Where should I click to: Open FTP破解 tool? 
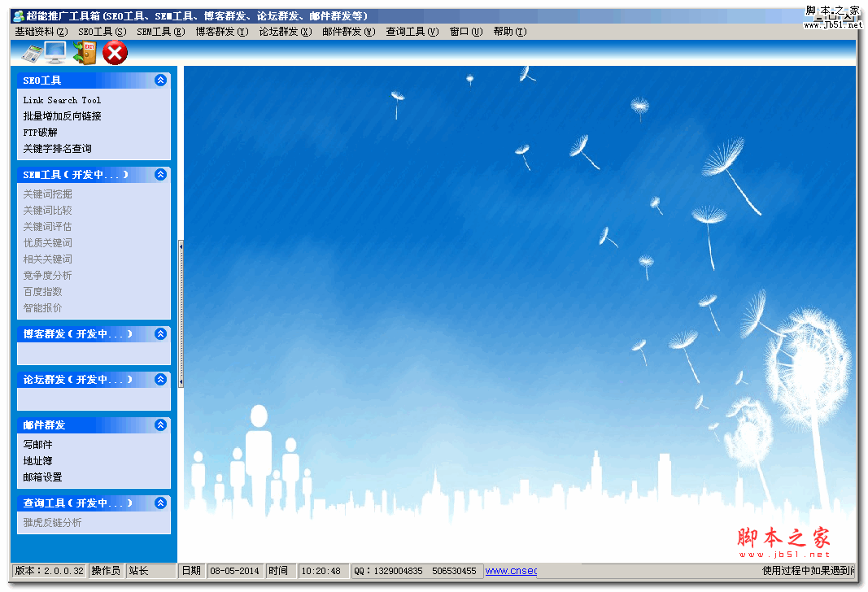pyautogui.click(x=41, y=133)
